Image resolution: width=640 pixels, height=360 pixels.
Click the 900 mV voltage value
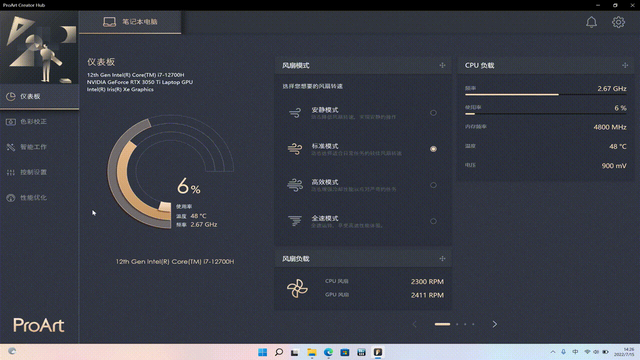pyautogui.click(x=614, y=166)
